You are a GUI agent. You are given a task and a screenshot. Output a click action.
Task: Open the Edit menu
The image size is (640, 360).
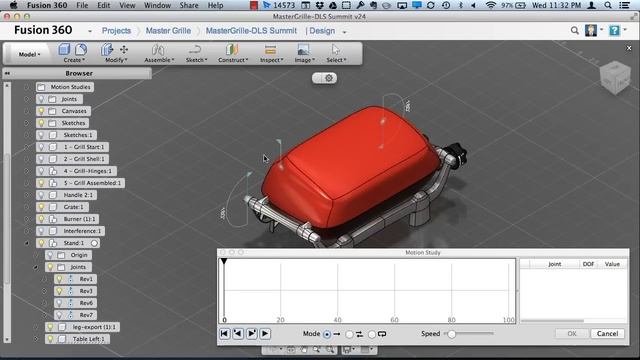[104, 5]
